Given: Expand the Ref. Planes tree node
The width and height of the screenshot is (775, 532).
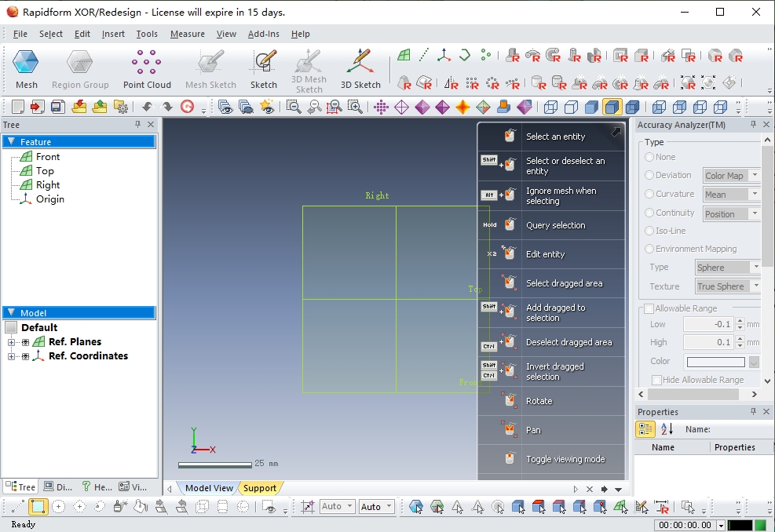Looking at the screenshot, I should tap(12, 342).
